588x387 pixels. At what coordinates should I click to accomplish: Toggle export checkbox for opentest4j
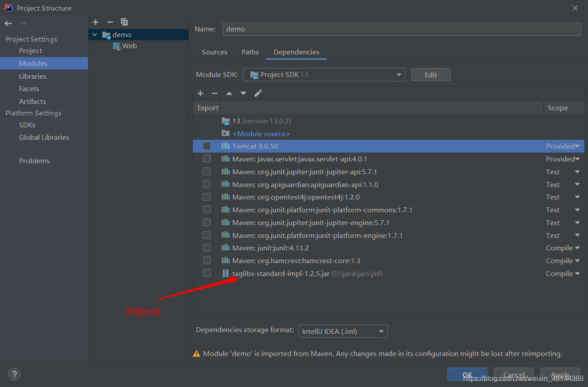[207, 197]
